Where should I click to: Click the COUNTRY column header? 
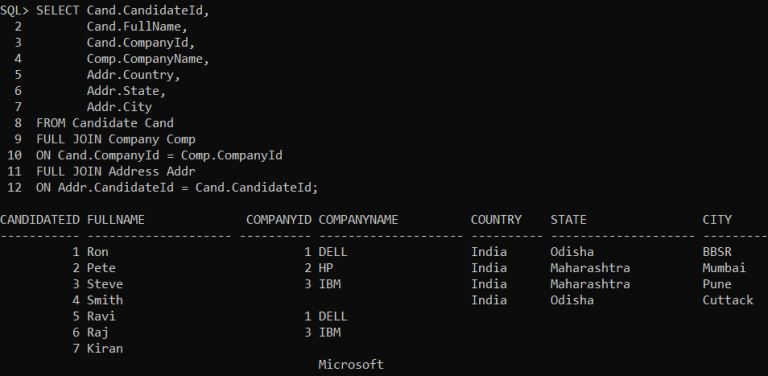(x=496, y=220)
